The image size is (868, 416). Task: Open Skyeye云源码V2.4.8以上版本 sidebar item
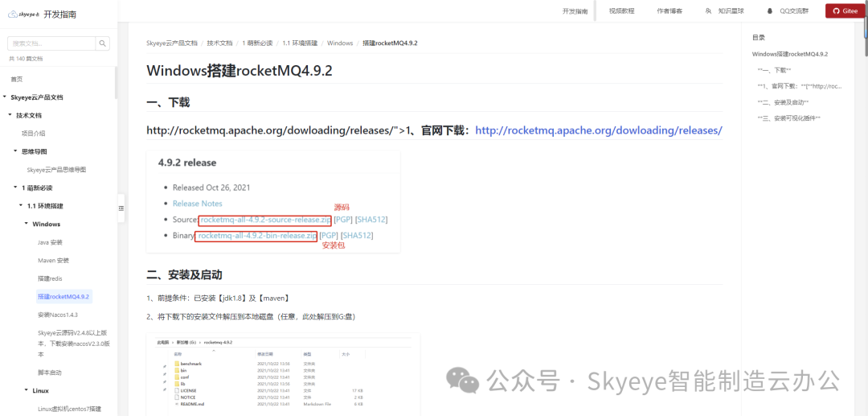74,344
